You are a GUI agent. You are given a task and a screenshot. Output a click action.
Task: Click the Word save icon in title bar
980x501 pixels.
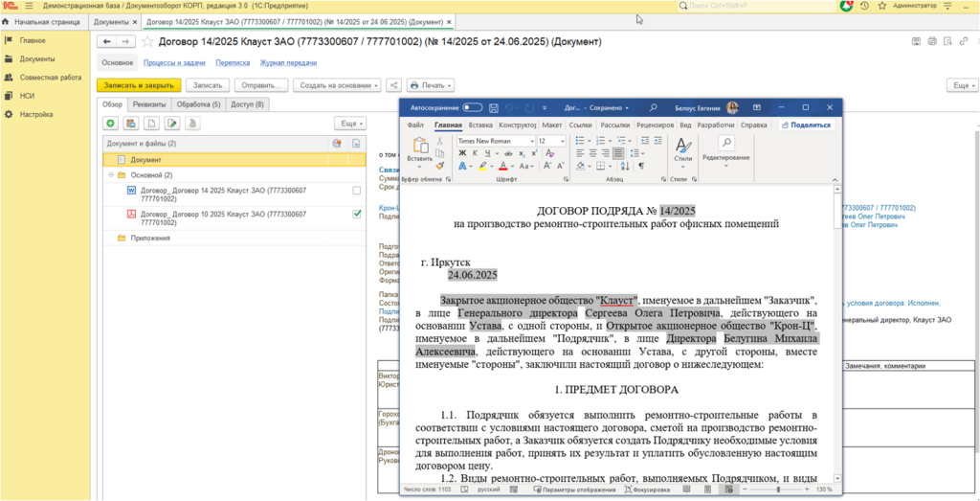pos(492,107)
